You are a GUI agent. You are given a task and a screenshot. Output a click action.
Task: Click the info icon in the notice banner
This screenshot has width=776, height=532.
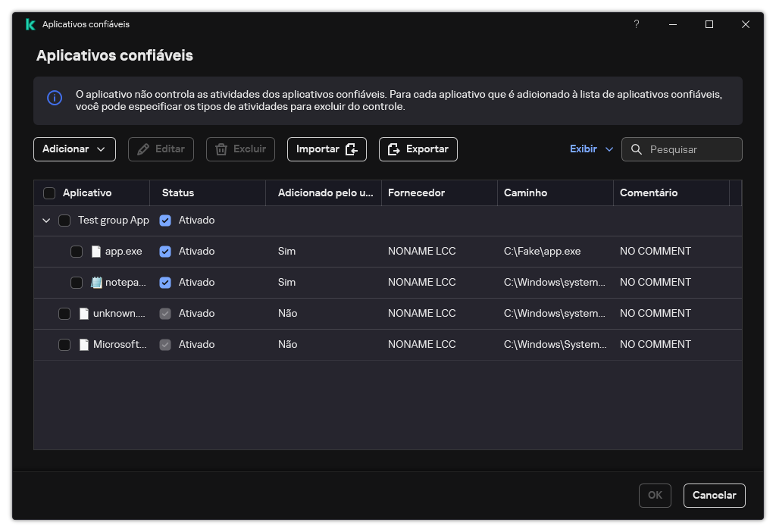[54, 99]
